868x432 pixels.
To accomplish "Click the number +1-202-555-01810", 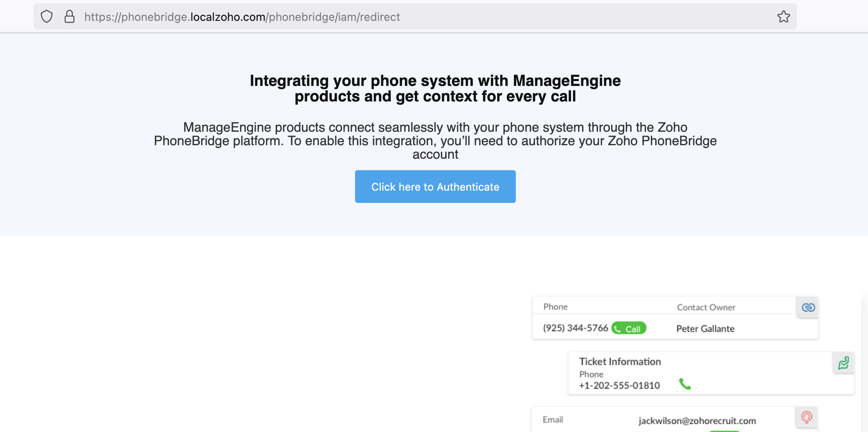I will pos(619,385).
